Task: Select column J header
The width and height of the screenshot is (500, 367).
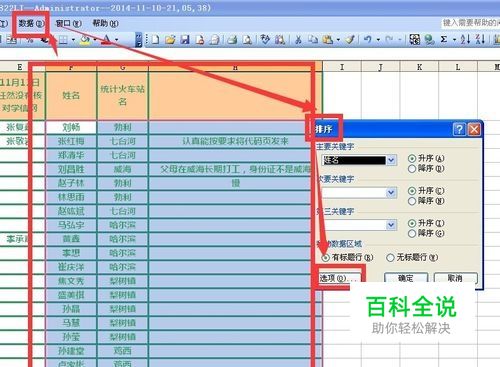Action: [x=381, y=67]
